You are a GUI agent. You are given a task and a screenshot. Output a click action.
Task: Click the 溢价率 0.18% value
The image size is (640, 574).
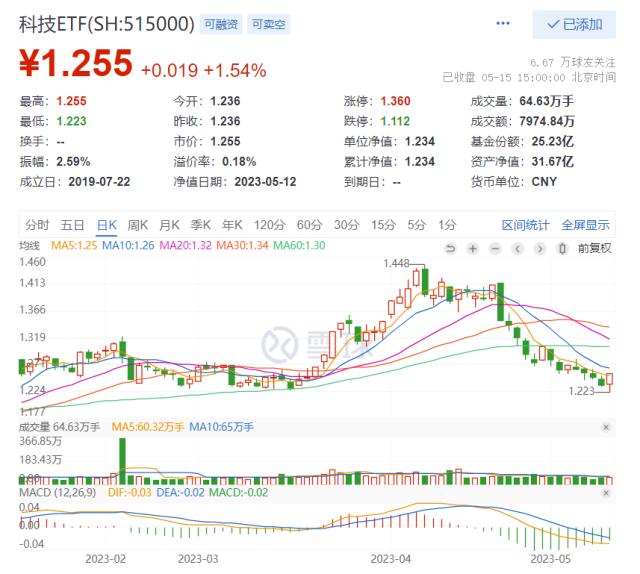[239, 161]
